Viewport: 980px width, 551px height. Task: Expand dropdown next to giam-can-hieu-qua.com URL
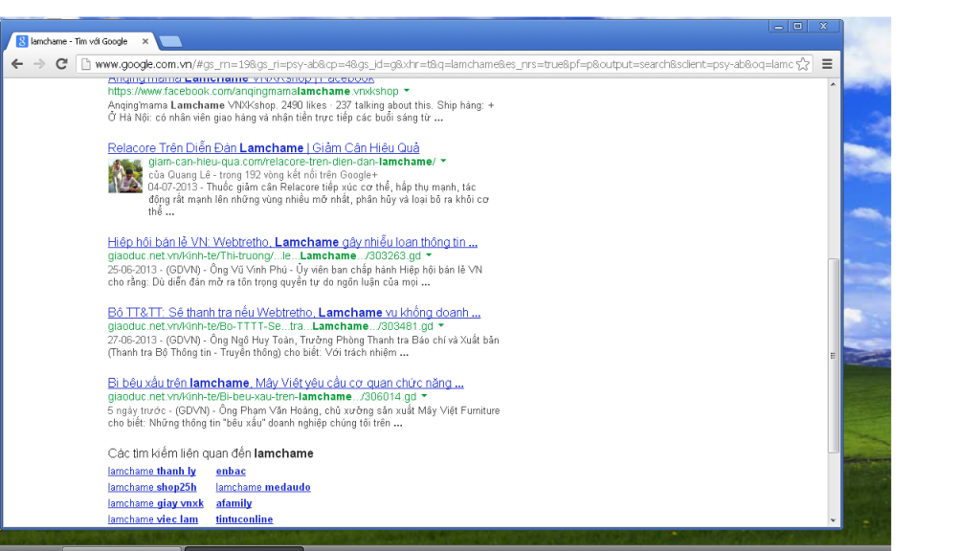pyautogui.click(x=444, y=161)
